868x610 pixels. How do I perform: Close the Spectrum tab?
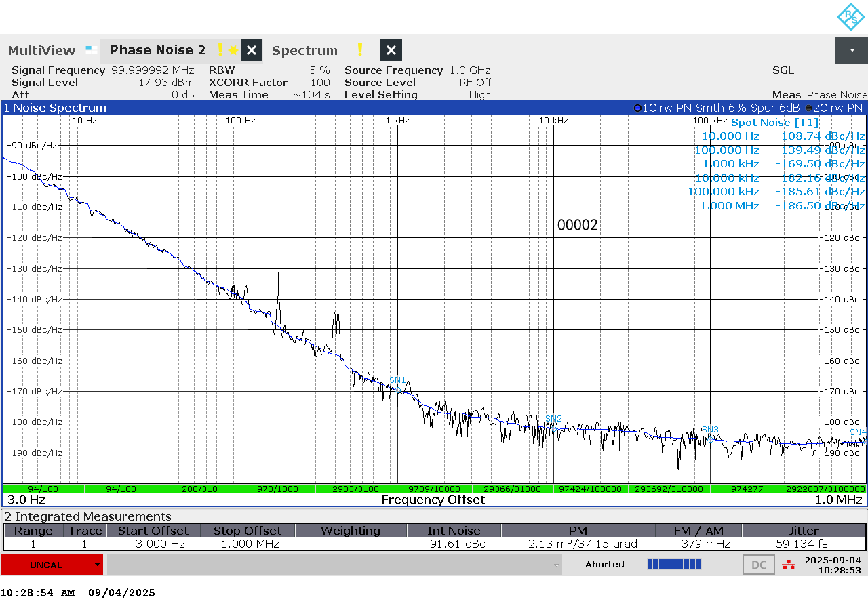click(x=391, y=50)
